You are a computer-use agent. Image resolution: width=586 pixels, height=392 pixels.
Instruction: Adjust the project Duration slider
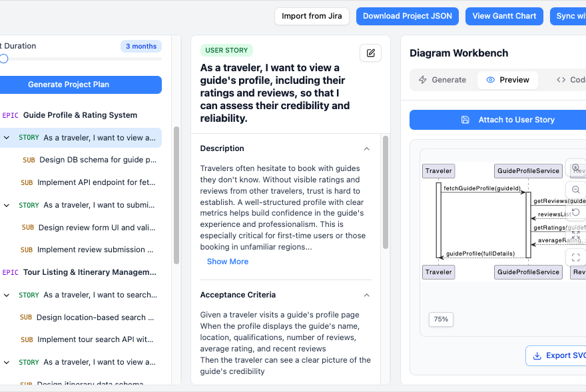(x=3, y=59)
